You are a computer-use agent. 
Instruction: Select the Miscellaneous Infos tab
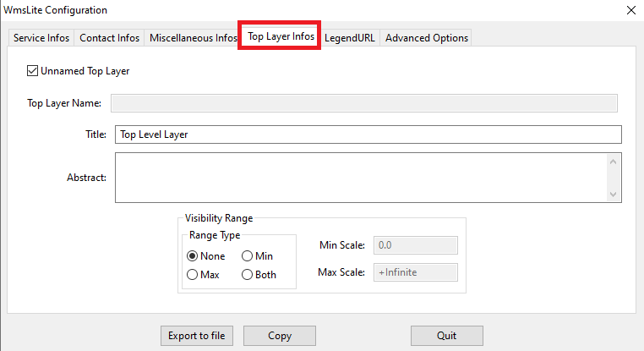tap(193, 38)
